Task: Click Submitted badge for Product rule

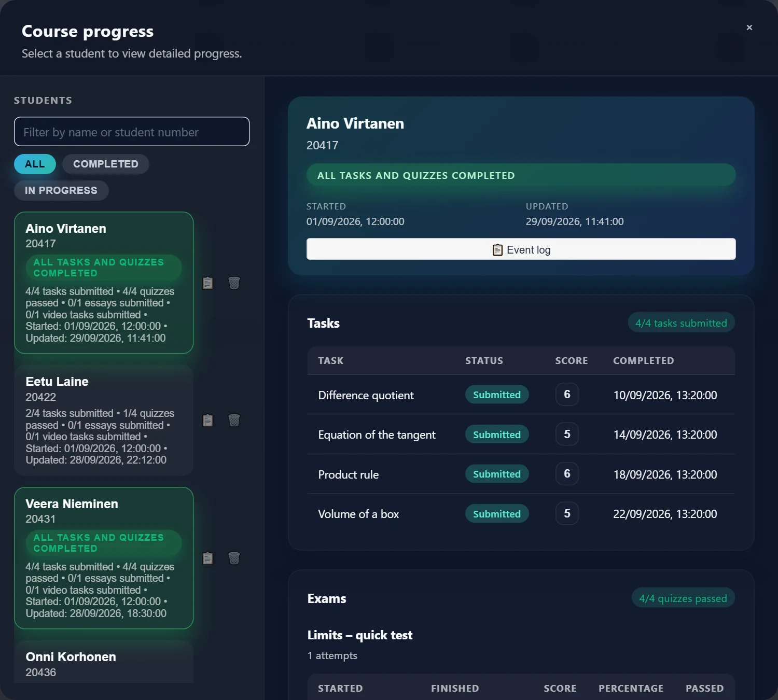Action: tap(496, 474)
